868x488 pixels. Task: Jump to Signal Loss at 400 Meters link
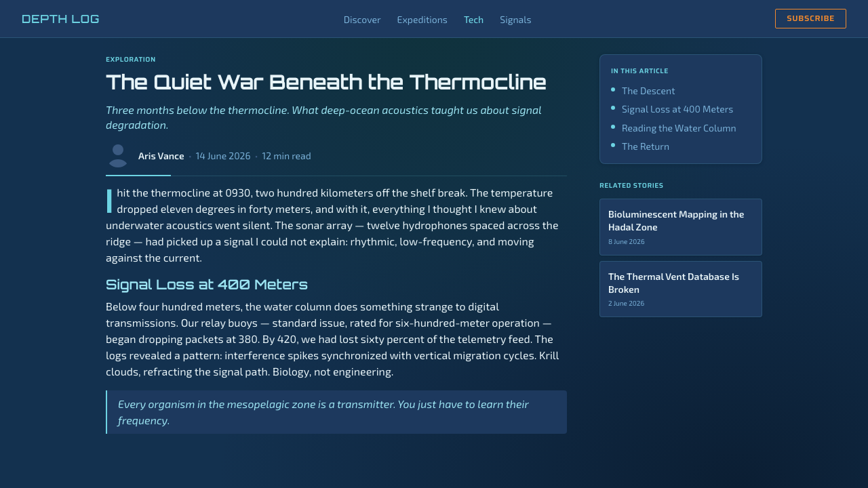click(677, 109)
